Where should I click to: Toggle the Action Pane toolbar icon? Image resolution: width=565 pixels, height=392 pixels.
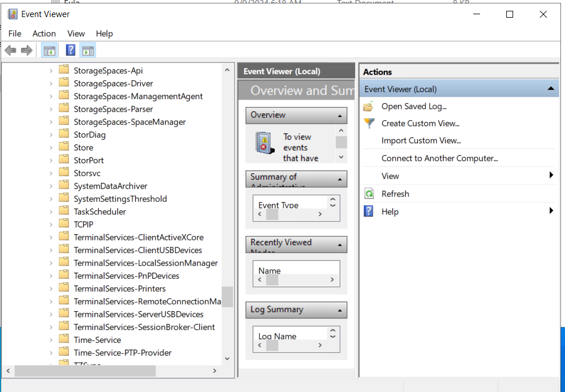(88, 51)
